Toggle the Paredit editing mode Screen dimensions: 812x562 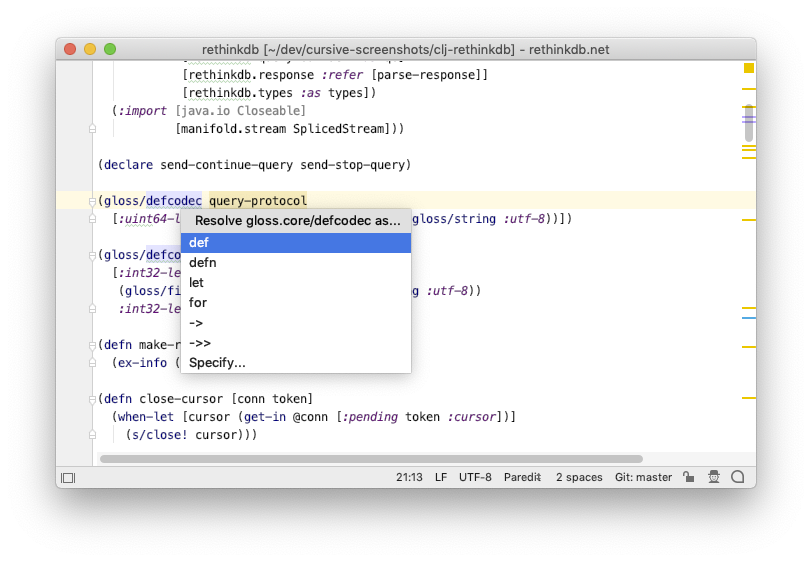522,477
